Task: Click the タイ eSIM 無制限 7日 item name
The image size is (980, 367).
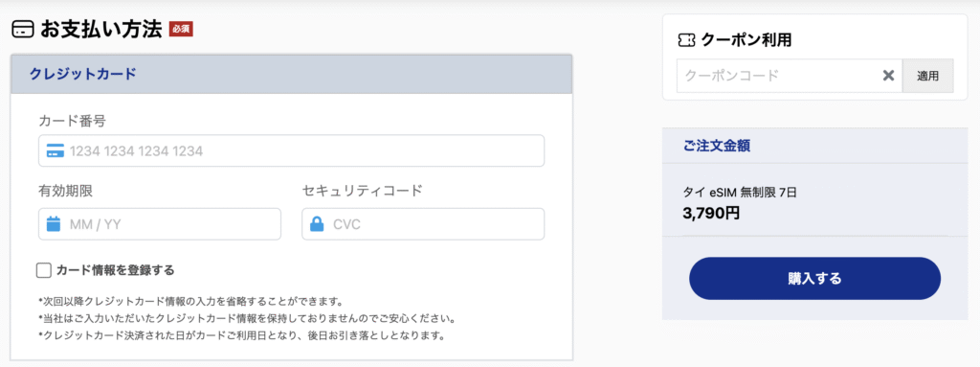Action: coord(740,193)
